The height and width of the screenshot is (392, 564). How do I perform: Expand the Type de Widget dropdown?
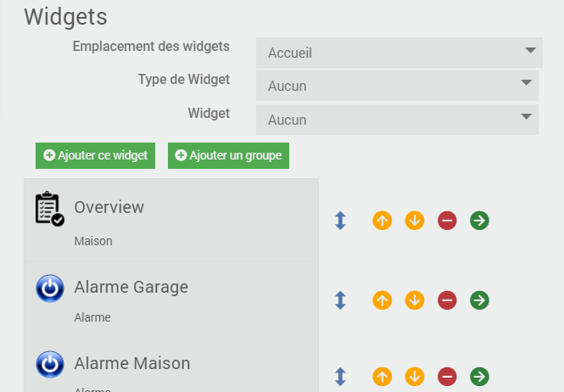tap(397, 86)
